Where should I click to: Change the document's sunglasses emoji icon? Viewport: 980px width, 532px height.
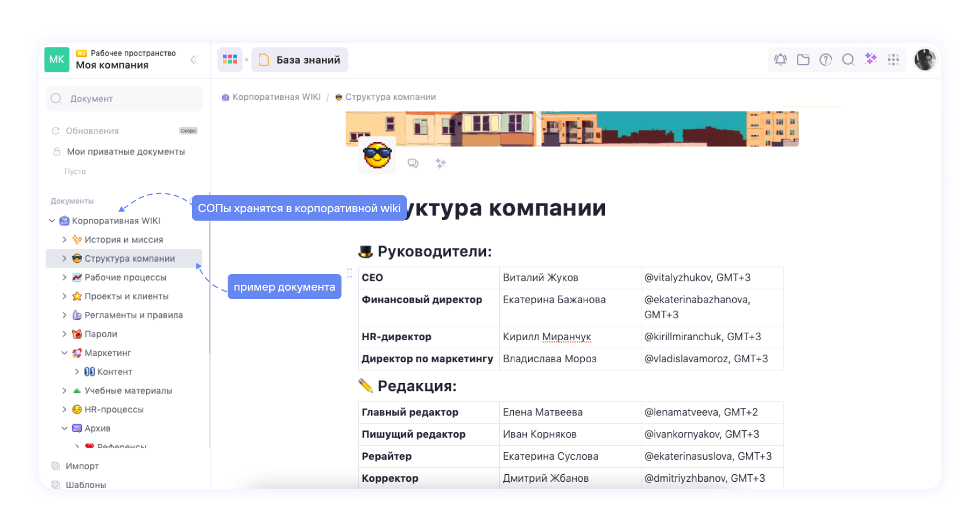click(x=376, y=155)
